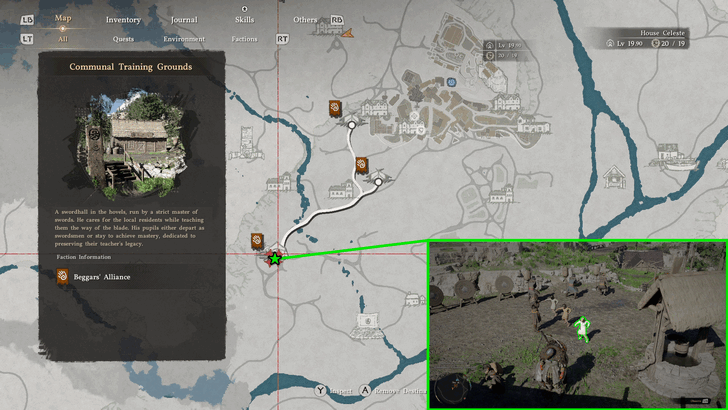The width and height of the screenshot is (728, 410).
Task: Select the green star destination marker
Action: (x=275, y=259)
